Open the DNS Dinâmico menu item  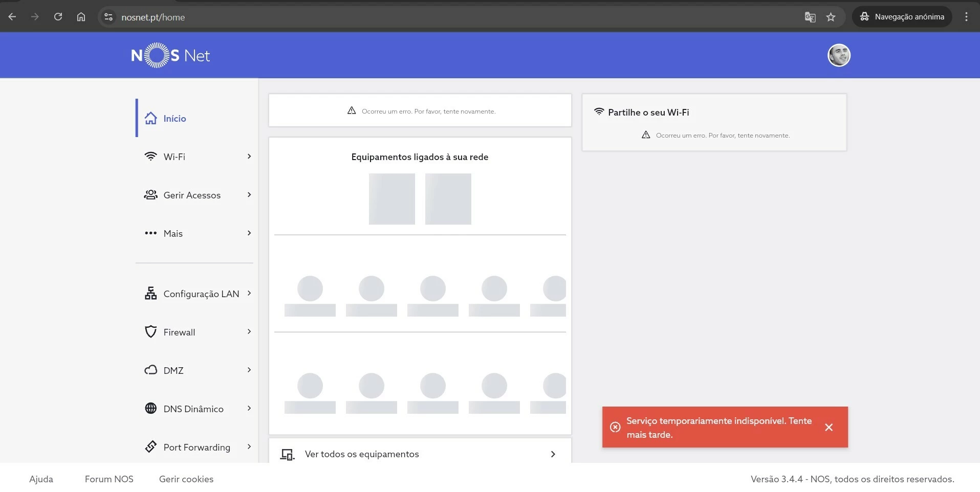click(194, 409)
